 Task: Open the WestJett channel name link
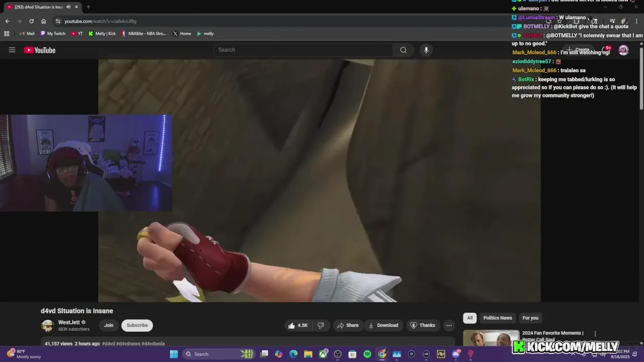(69, 322)
